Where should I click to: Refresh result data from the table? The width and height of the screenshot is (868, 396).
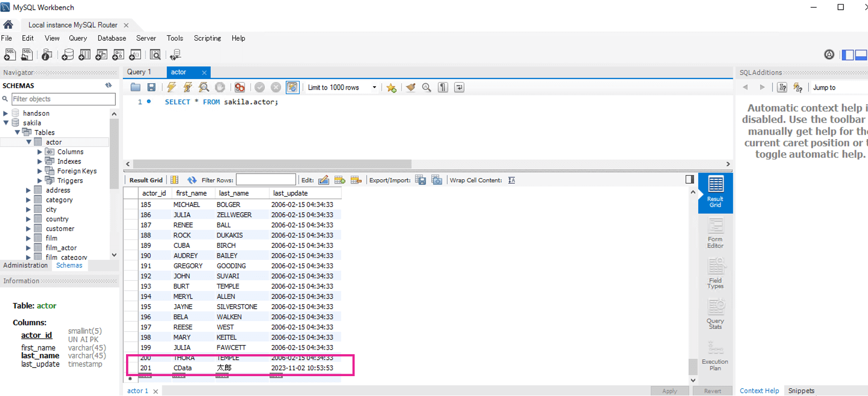(192, 180)
